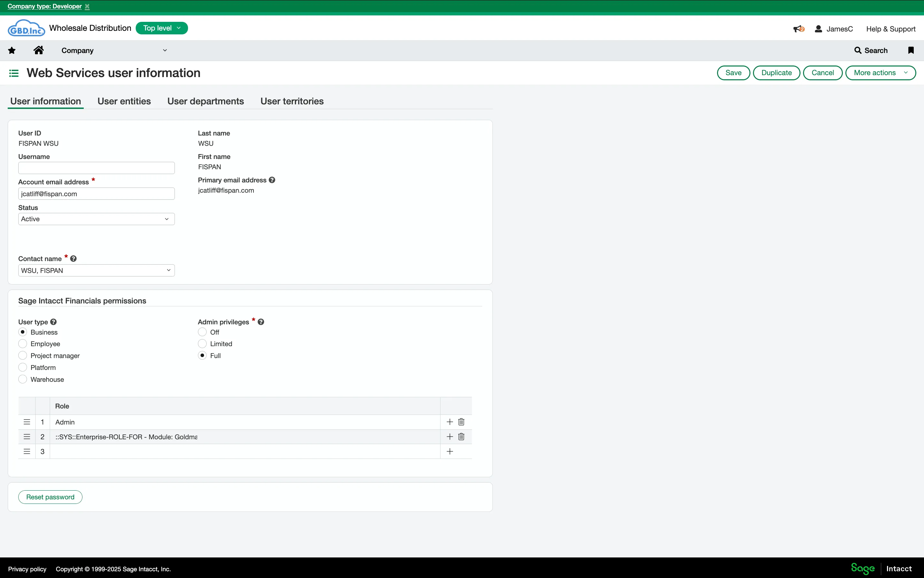Open the announcements megaphone icon

coord(799,29)
